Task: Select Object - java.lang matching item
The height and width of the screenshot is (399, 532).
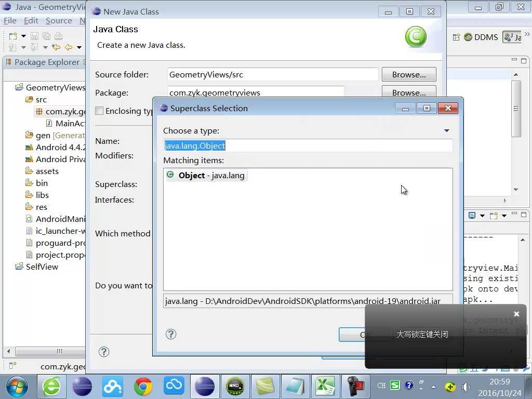Action: [x=206, y=176]
